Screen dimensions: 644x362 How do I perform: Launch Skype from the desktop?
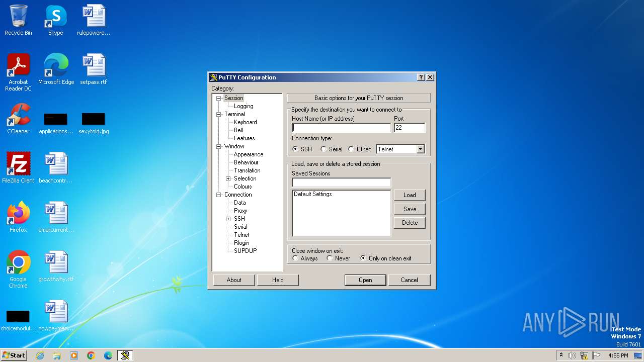click(55, 20)
